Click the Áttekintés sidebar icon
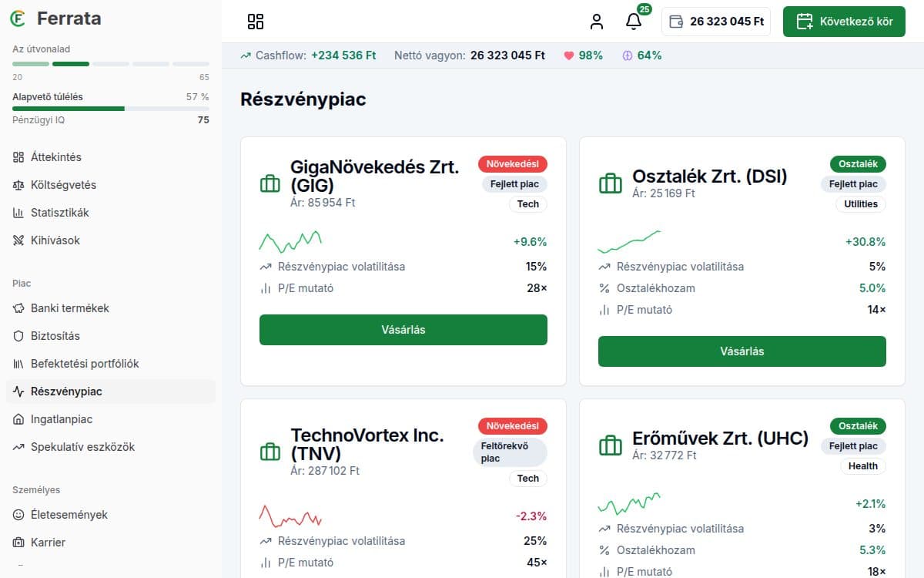The height and width of the screenshot is (578, 924). point(19,157)
